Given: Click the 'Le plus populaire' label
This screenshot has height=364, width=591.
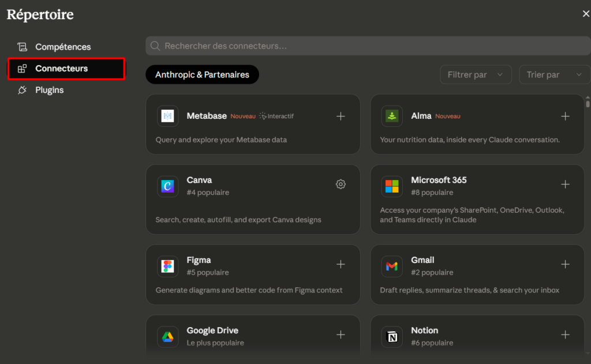Looking at the screenshot, I should [x=215, y=343].
